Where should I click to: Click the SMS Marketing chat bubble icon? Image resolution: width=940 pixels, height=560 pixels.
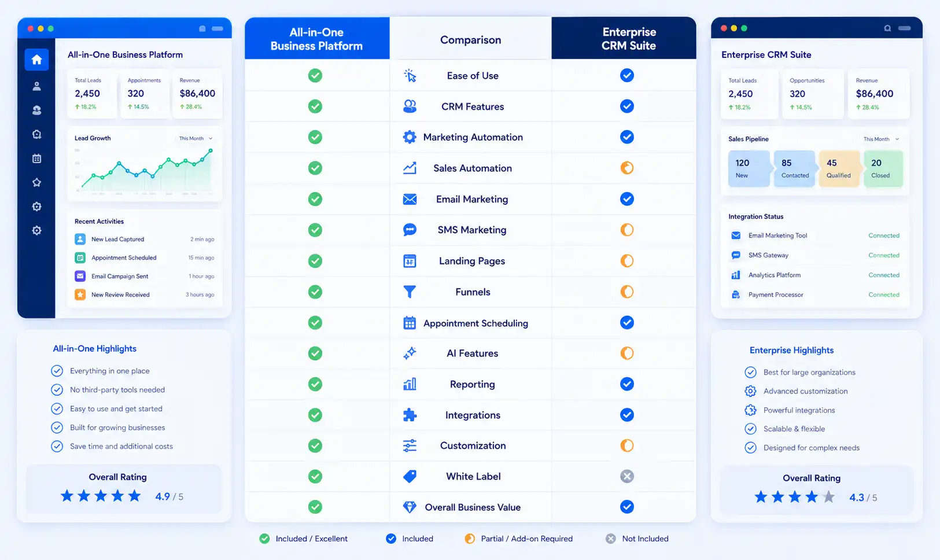(410, 230)
